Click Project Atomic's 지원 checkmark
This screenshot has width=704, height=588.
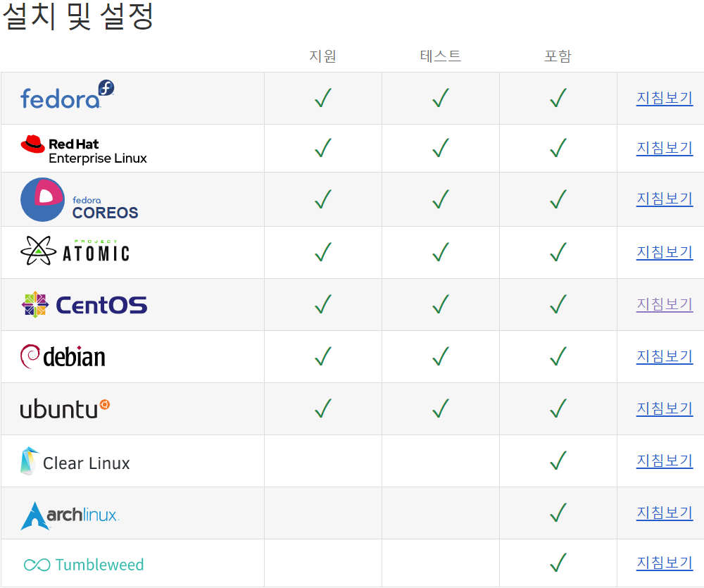(x=323, y=251)
